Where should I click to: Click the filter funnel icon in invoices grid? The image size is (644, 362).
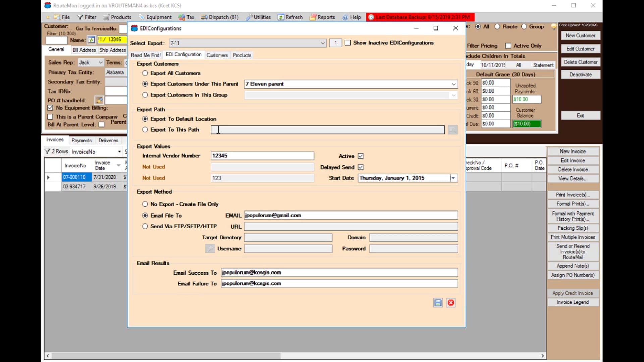coord(48,151)
